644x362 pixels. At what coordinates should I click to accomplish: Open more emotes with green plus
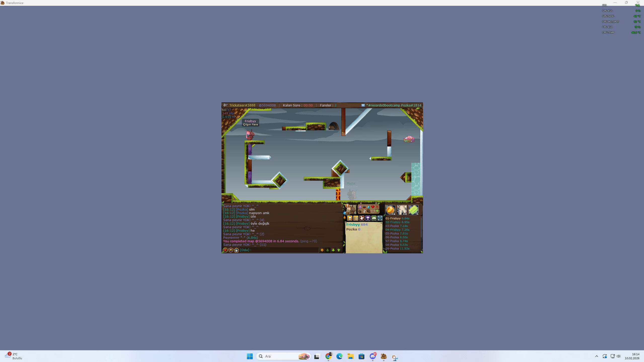[x=377, y=211]
